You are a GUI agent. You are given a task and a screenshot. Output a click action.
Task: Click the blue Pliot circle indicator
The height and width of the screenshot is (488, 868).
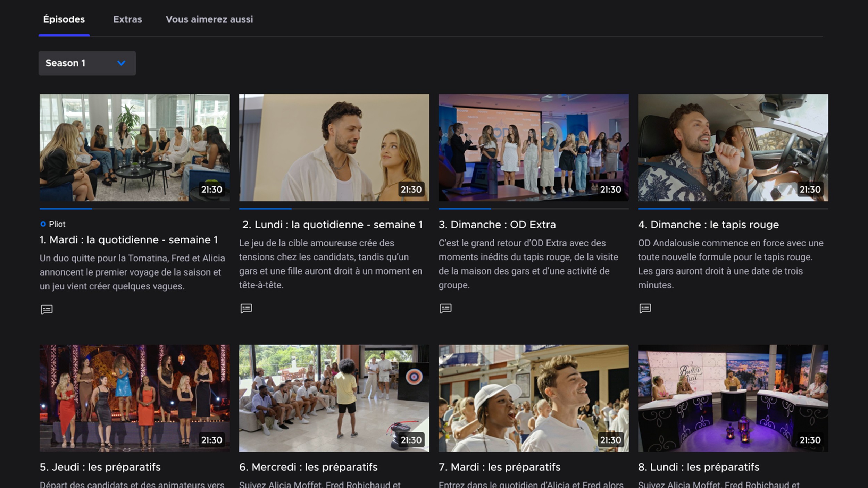pos(43,224)
